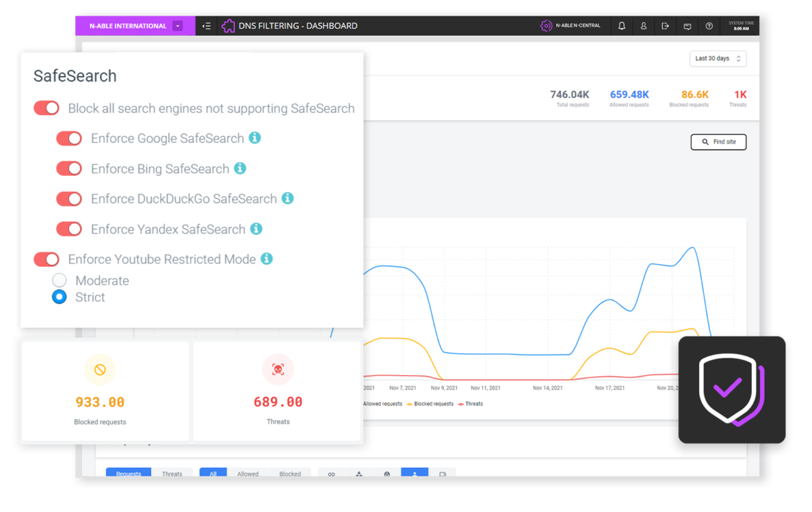
Task: Click the sign-out icon in top bar
Action: (665, 26)
